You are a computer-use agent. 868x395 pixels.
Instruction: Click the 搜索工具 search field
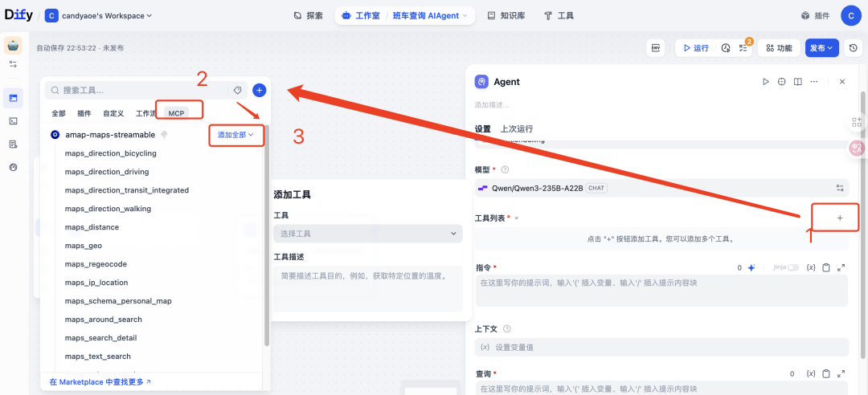pos(138,90)
